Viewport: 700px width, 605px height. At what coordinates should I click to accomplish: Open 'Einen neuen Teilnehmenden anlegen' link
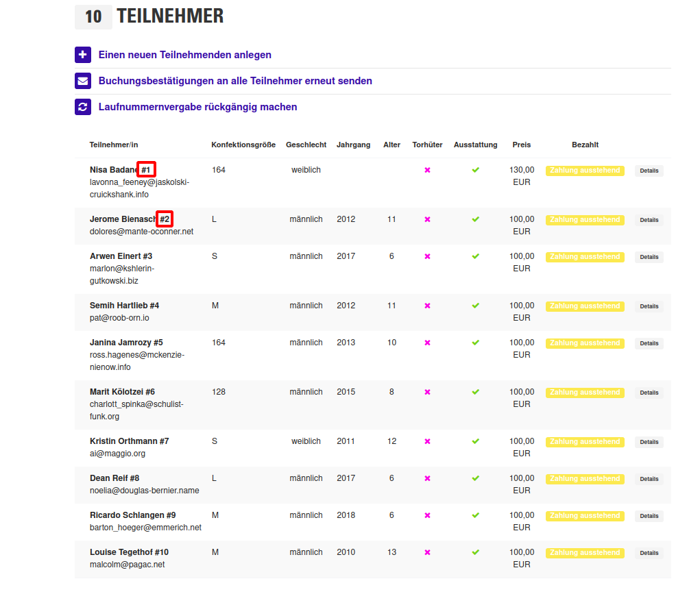tap(185, 55)
